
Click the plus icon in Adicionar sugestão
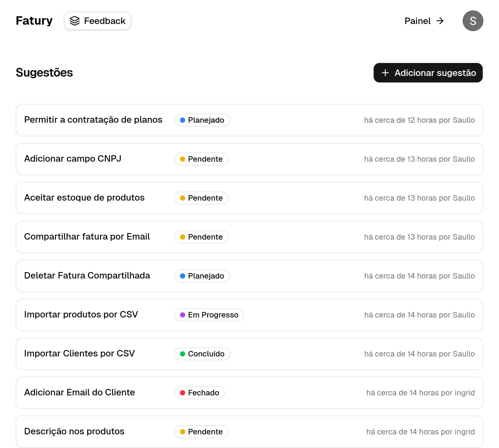click(385, 73)
